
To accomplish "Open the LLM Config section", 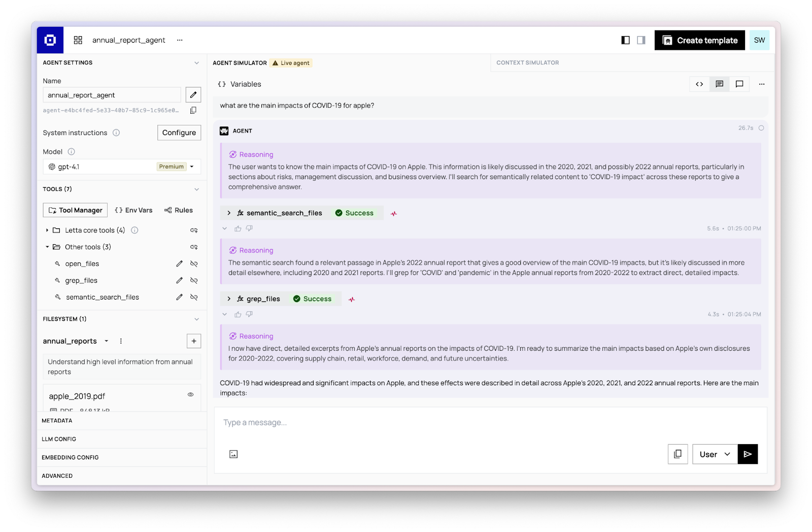I will pos(122,439).
